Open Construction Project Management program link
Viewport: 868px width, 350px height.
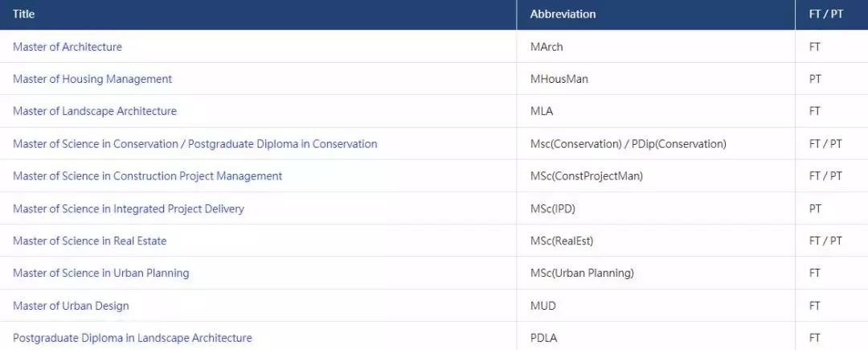pos(147,176)
